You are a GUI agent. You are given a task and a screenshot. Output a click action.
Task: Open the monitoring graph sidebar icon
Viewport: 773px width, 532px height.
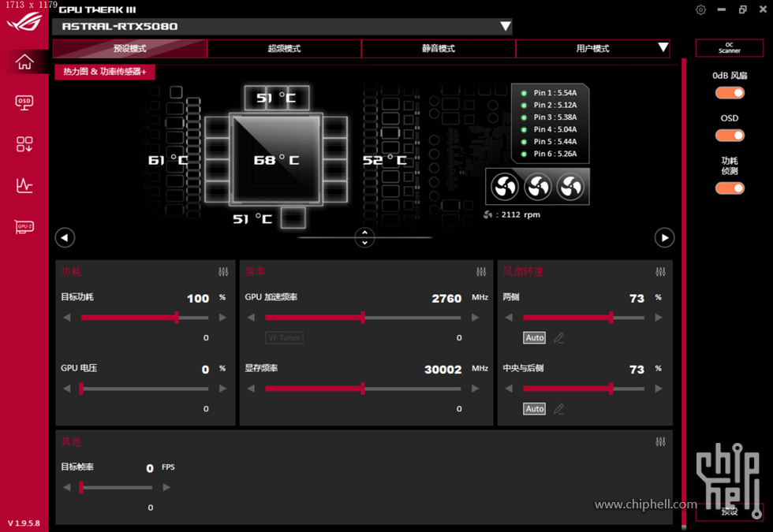coord(24,185)
